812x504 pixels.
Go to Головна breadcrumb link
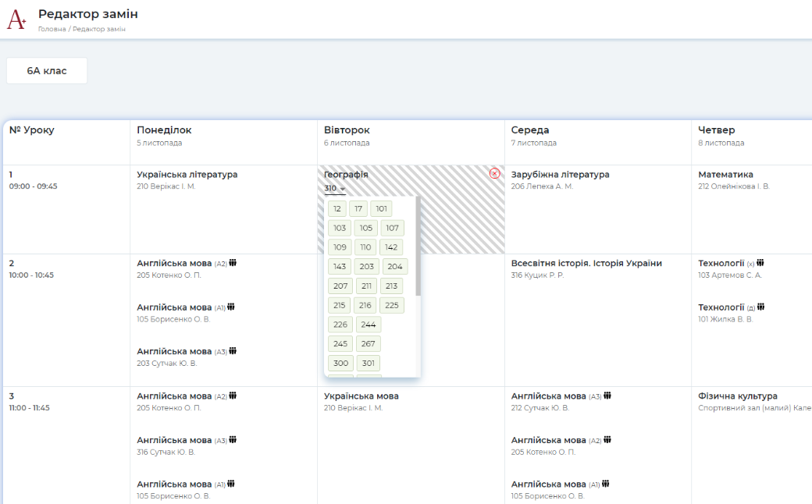[x=52, y=29]
